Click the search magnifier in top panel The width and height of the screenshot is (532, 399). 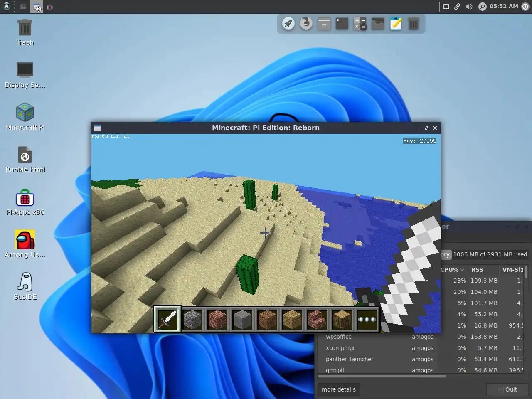pos(482,7)
